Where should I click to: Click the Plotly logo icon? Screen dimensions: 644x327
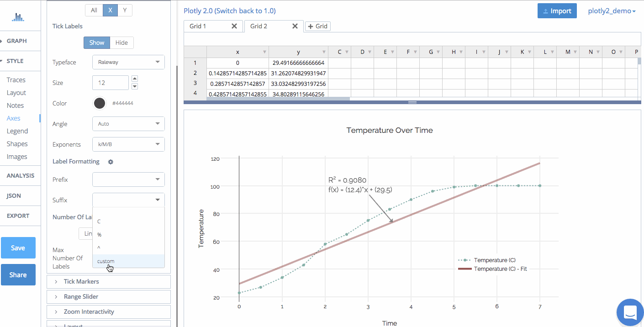pyautogui.click(x=18, y=17)
